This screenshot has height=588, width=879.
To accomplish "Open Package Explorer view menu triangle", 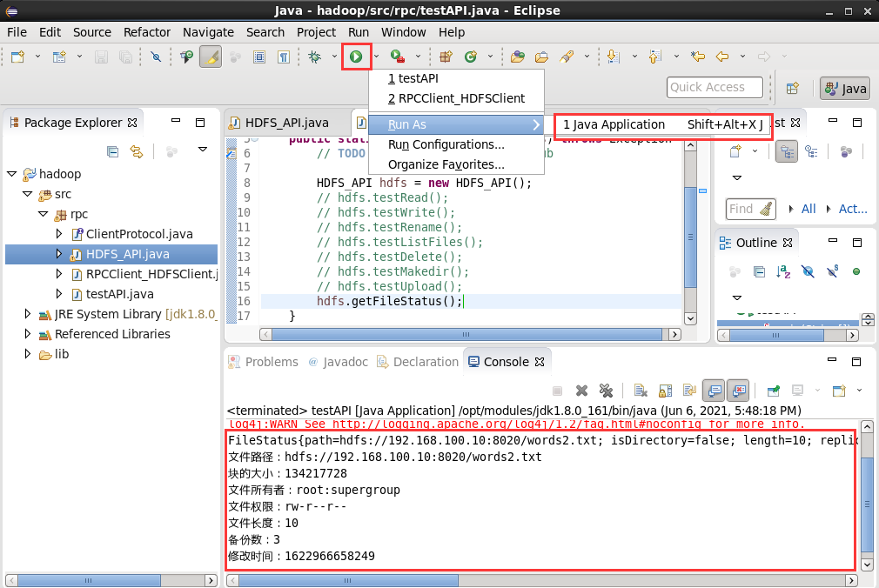I will (203, 150).
